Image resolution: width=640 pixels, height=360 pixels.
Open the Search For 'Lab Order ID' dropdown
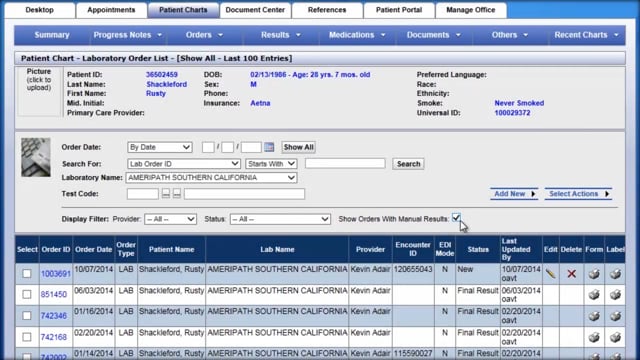pos(184,164)
